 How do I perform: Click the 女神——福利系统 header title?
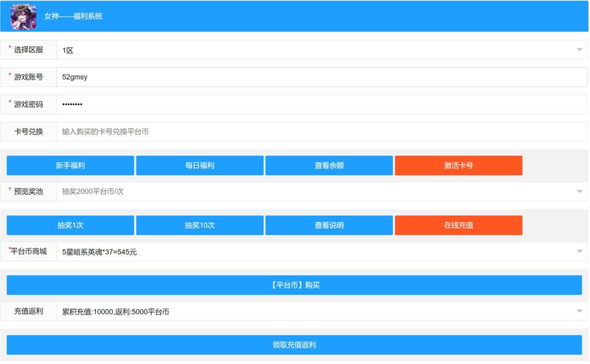pyautogui.click(x=73, y=17)
